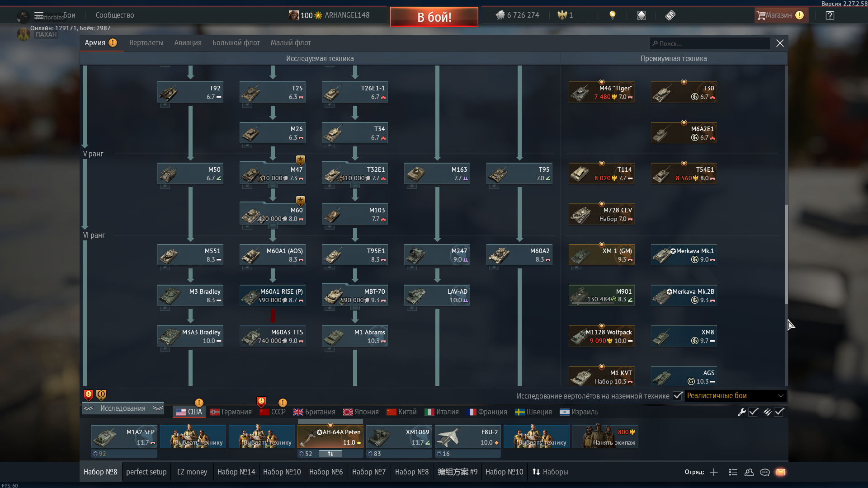Click the silver lions balance icon
The width and height of the screenshot is (868, 488).
click(x=500, y=15)
